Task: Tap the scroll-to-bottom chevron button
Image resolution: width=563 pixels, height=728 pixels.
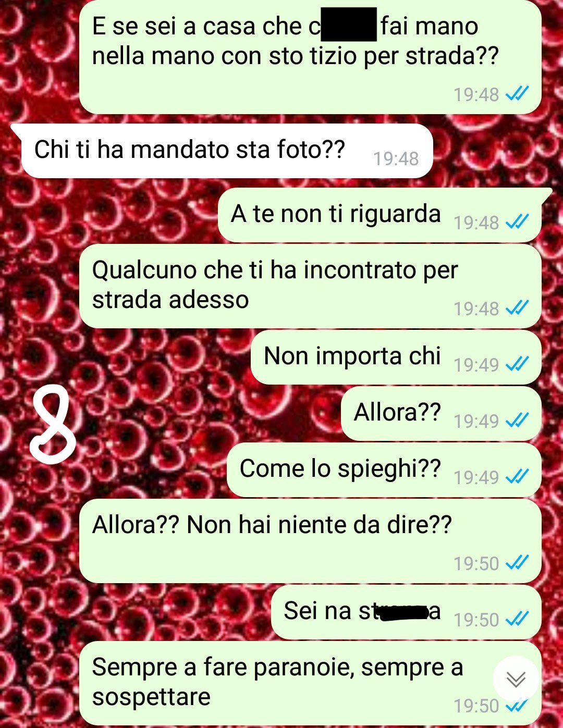Action: tap(516, 679)
